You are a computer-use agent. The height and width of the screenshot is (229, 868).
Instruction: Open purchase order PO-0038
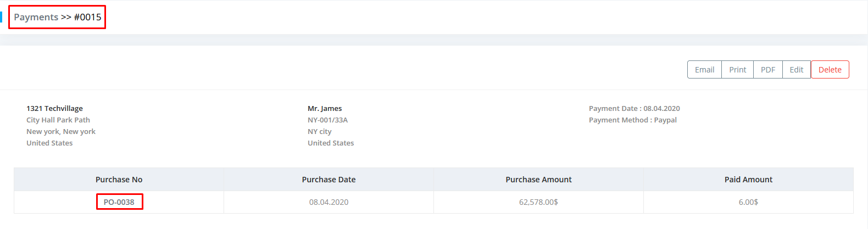point(119,202)
